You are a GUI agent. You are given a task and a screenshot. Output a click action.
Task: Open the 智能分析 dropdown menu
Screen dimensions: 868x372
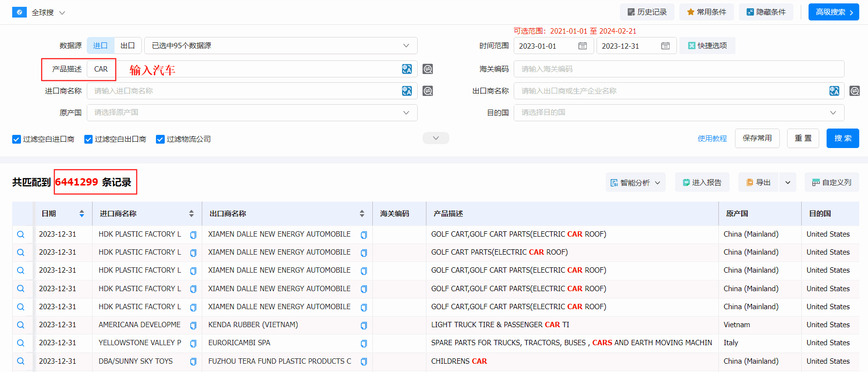(636, 183)
